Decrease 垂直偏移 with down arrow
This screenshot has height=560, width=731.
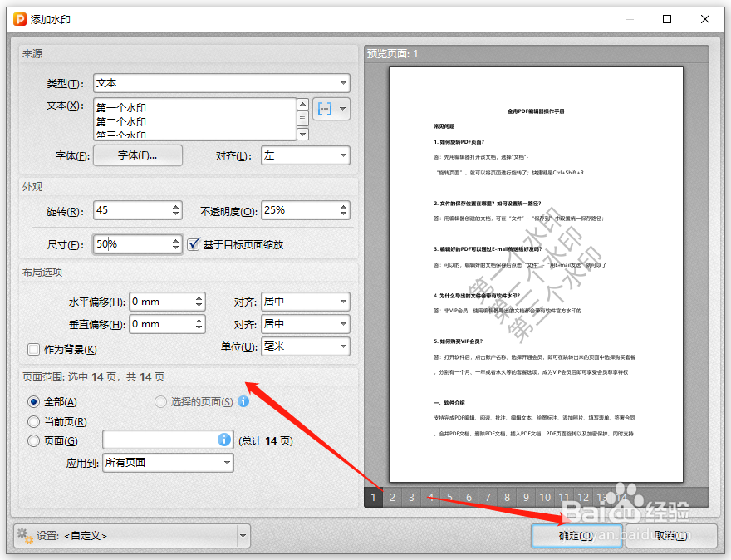point(199,328)
